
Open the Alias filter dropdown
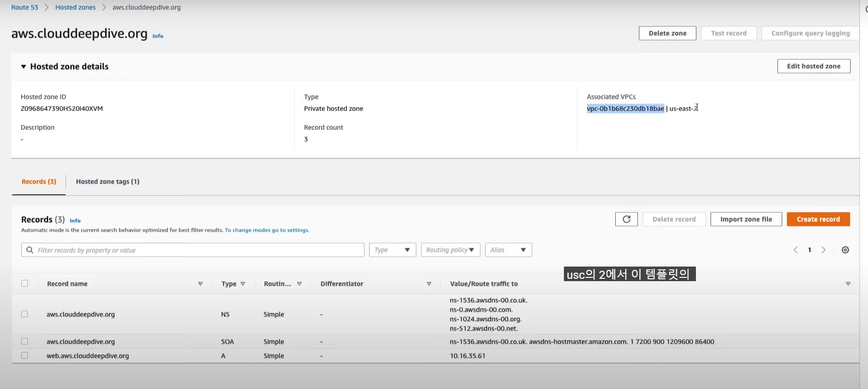point(508,250)
